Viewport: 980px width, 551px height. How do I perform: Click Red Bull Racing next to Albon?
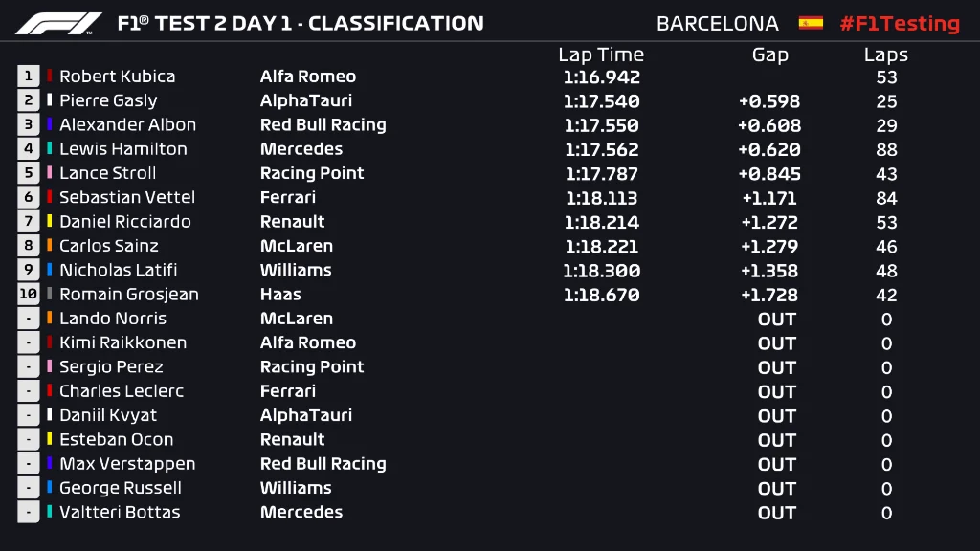tap(323, 124)
